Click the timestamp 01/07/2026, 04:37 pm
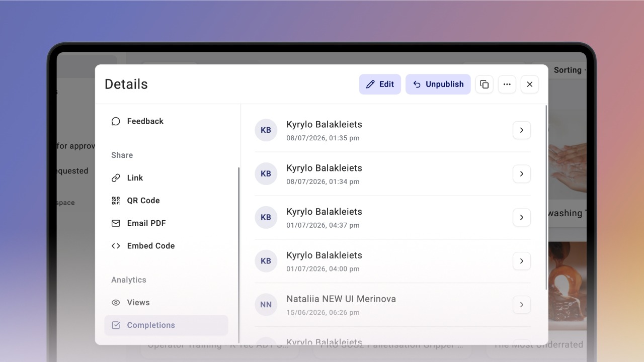 coord(323,225)
